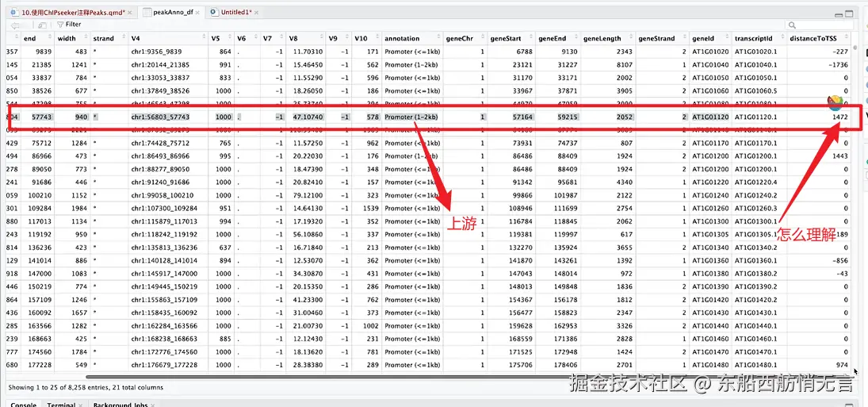The image size is (868, 407).
Task: Click distanceToTSS value 974
Action: (x=843, y=365)
